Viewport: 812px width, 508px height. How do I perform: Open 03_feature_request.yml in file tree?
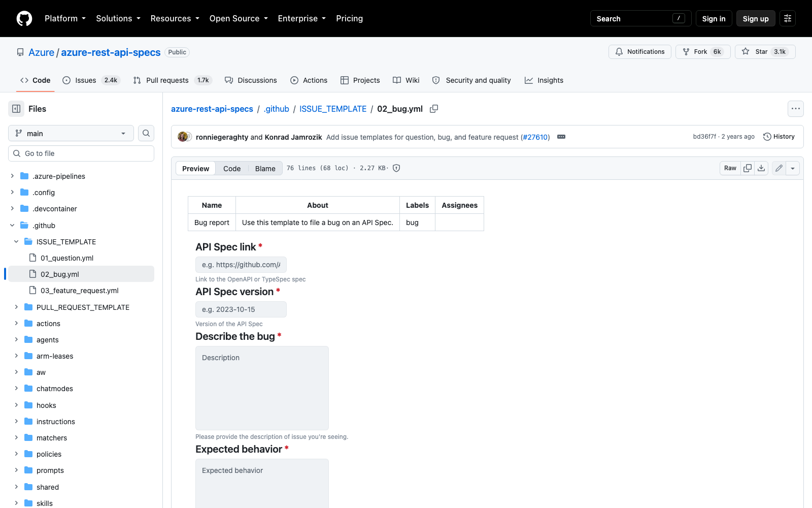pyautogui.click(x=79, y=291)
